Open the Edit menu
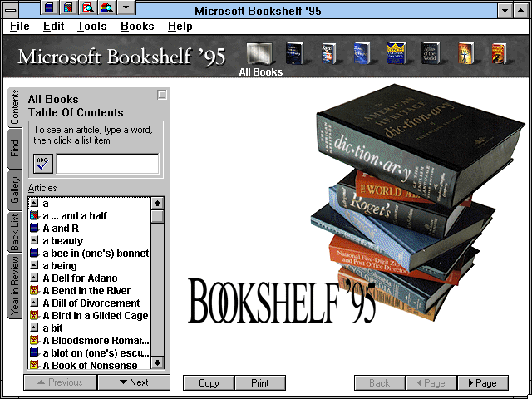The image size is (532, 399). point(53,27)
